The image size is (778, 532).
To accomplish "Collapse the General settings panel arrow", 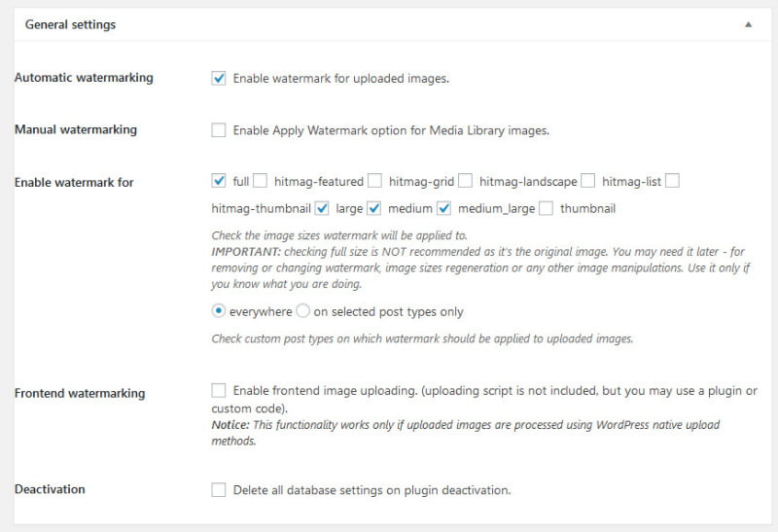I will coord(748,24).
